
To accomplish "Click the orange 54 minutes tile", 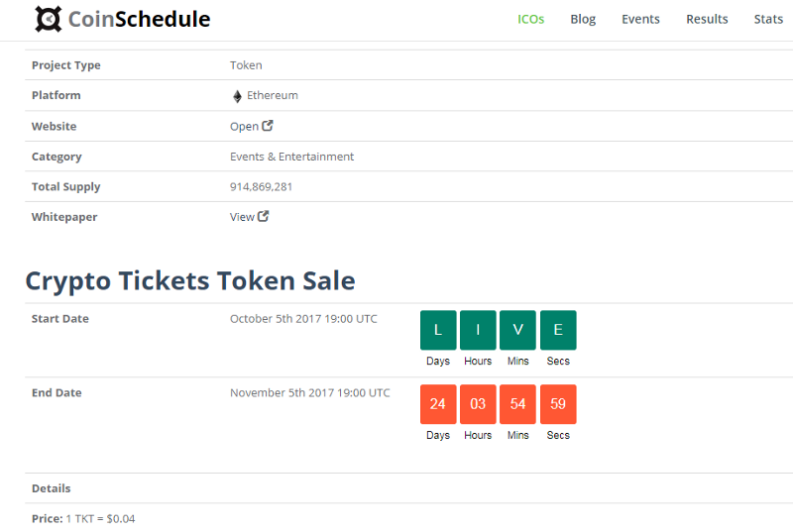I will (x=517, y=404).
